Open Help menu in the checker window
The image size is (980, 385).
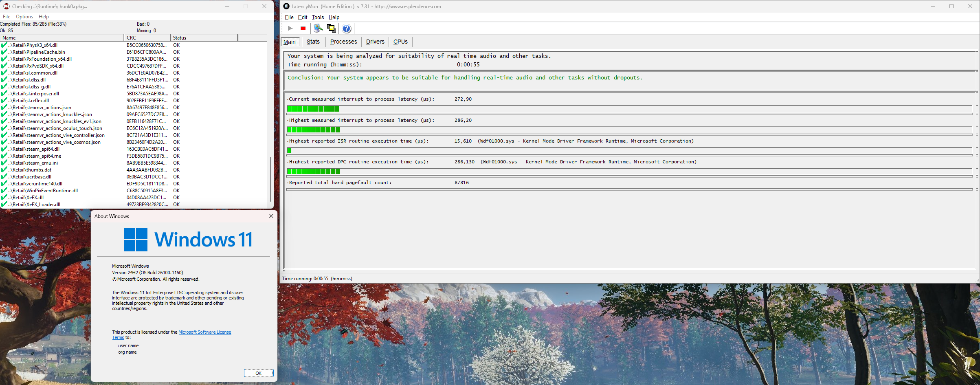[44, 17]
